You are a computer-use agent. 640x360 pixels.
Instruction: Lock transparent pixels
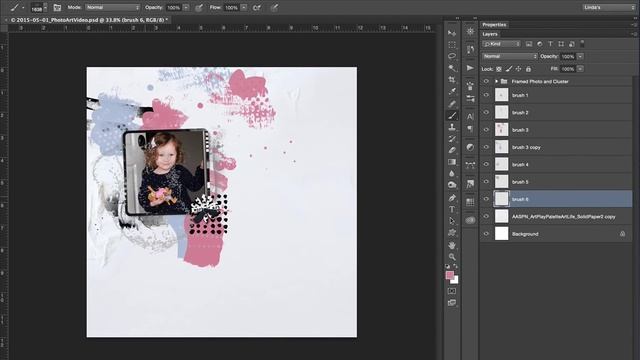point(499,69)
